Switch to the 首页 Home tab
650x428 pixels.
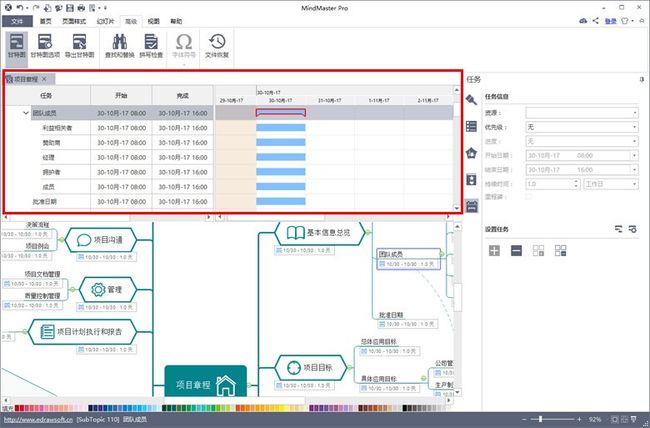[46, 21]
